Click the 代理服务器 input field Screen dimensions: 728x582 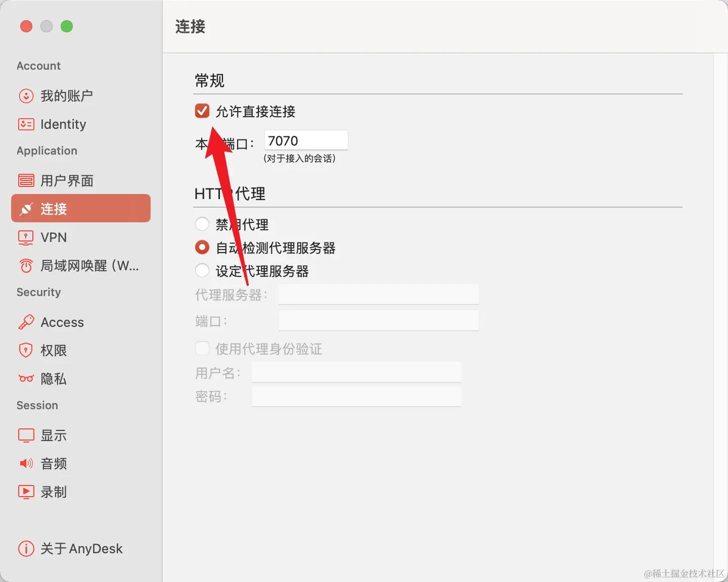[379, 294]
